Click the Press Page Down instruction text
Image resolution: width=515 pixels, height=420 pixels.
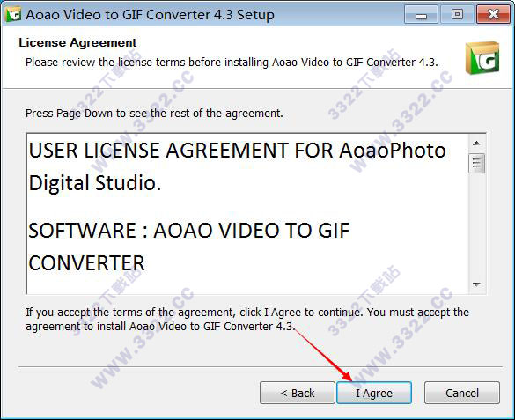(x=154, y=114)
